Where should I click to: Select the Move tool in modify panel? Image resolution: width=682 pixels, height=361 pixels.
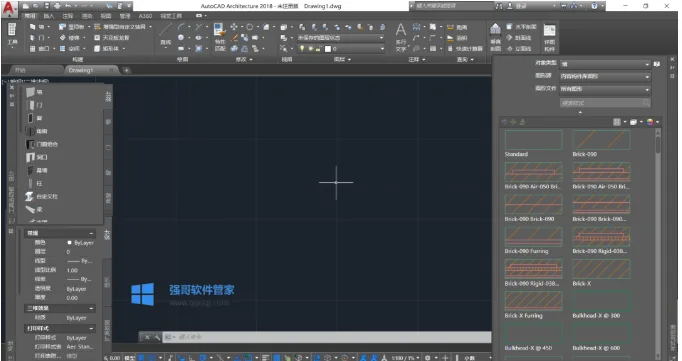point(234,27)
